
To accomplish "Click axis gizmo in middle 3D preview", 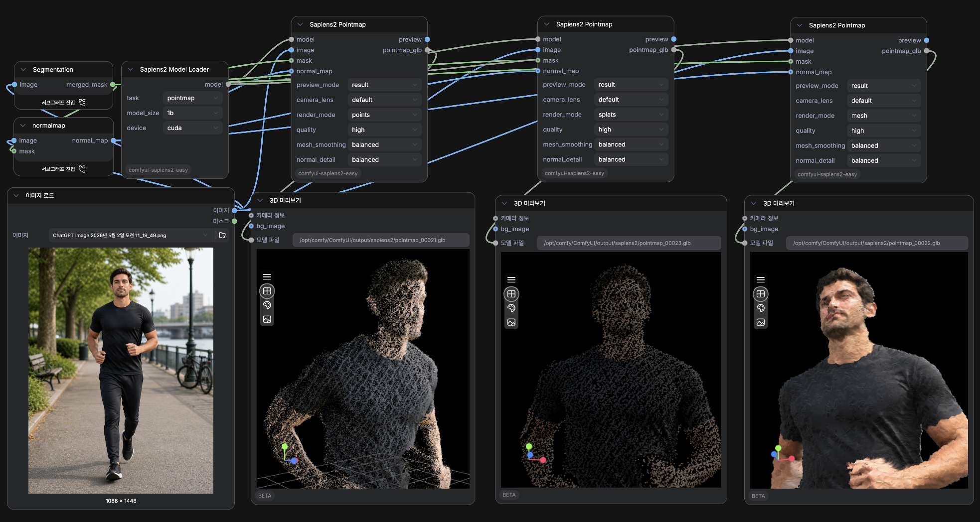I will [x=535, y=453].
